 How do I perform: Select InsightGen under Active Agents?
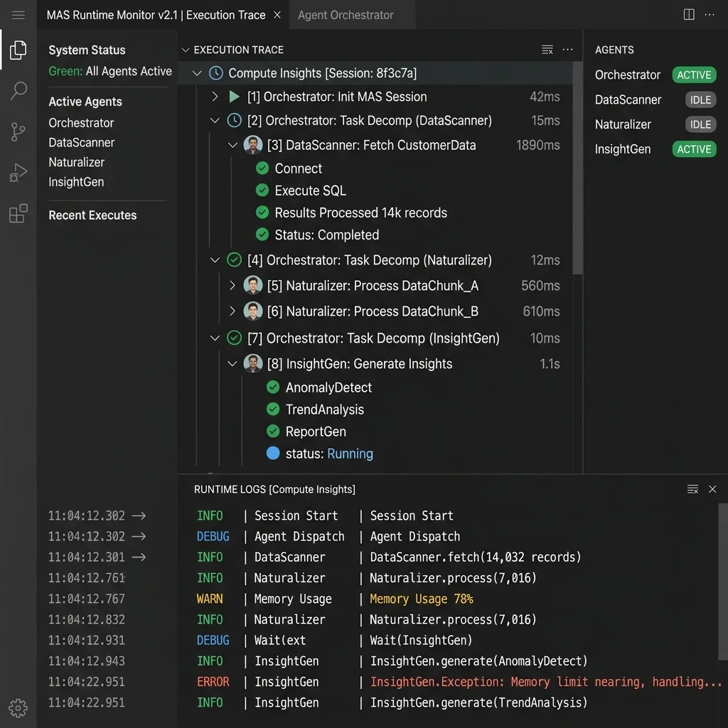pos(76,182)
